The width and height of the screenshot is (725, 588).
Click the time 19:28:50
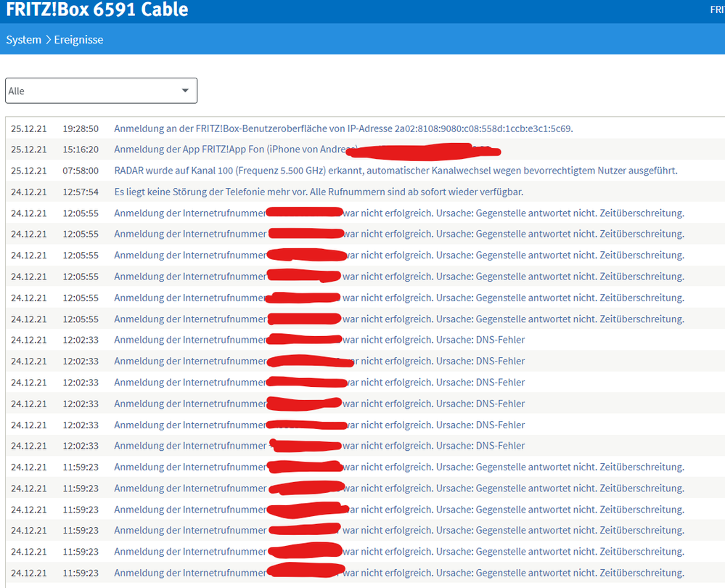click(x=81, y=128)
